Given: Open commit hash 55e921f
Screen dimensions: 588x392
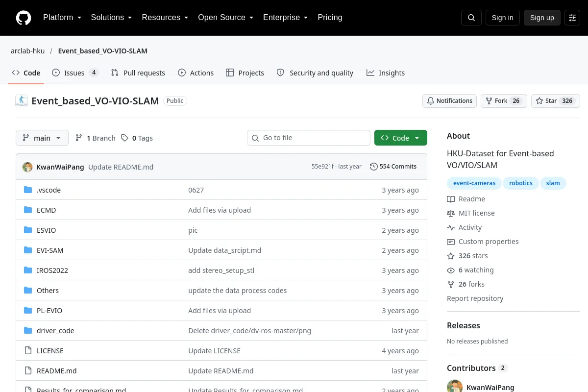Looking at the screenshot, I should tap(322, 167).
